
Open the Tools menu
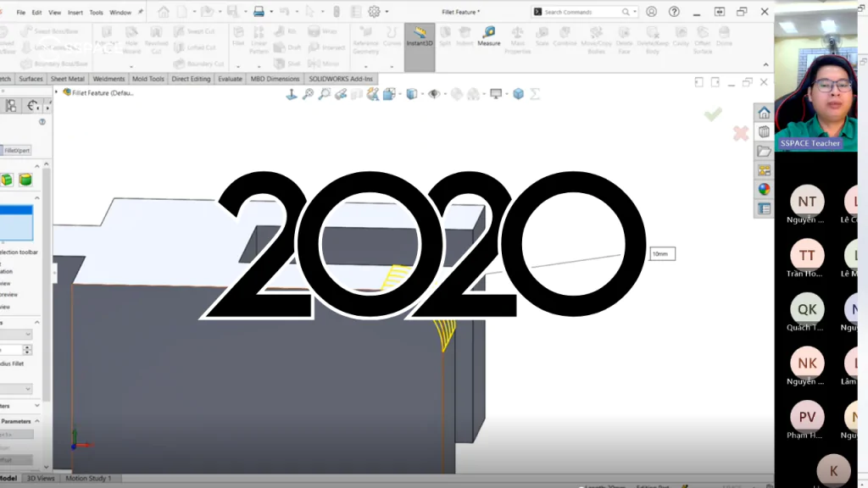click(x=97, y=12)
